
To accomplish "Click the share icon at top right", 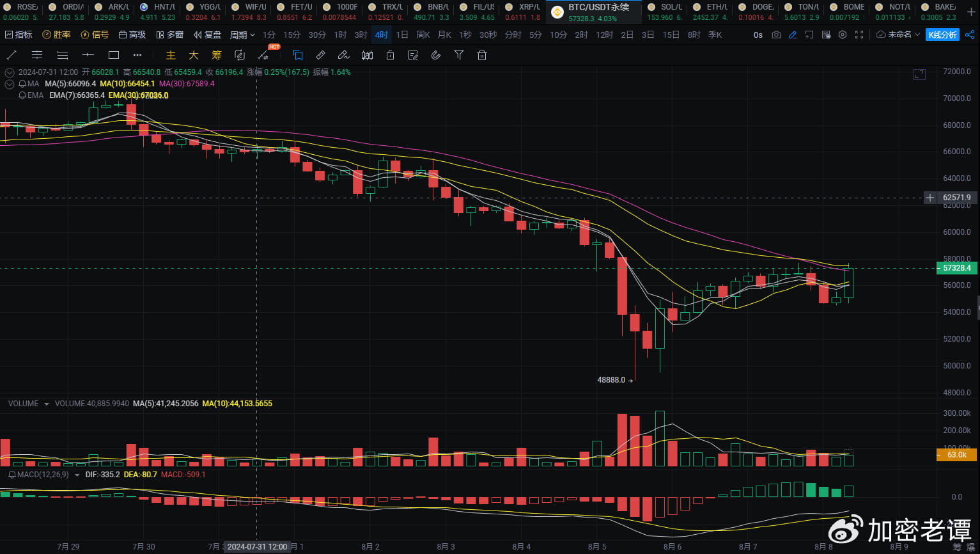I will tap(970, 35).
